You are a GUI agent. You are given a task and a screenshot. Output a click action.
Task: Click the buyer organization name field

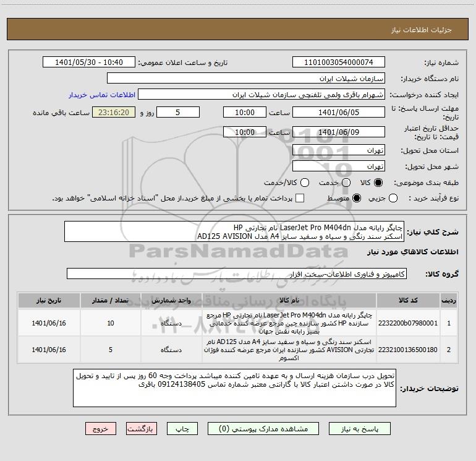pos(246,79)
